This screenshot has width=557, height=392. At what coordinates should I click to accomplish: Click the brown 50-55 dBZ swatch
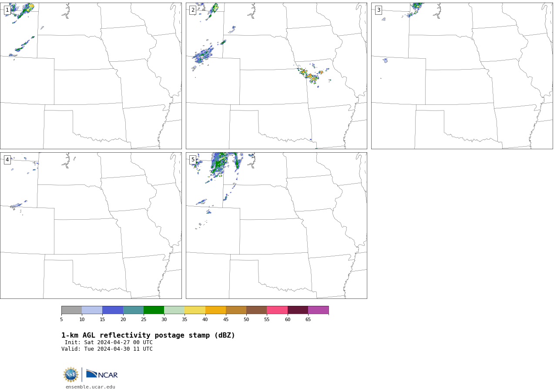(x=257, y=310)
